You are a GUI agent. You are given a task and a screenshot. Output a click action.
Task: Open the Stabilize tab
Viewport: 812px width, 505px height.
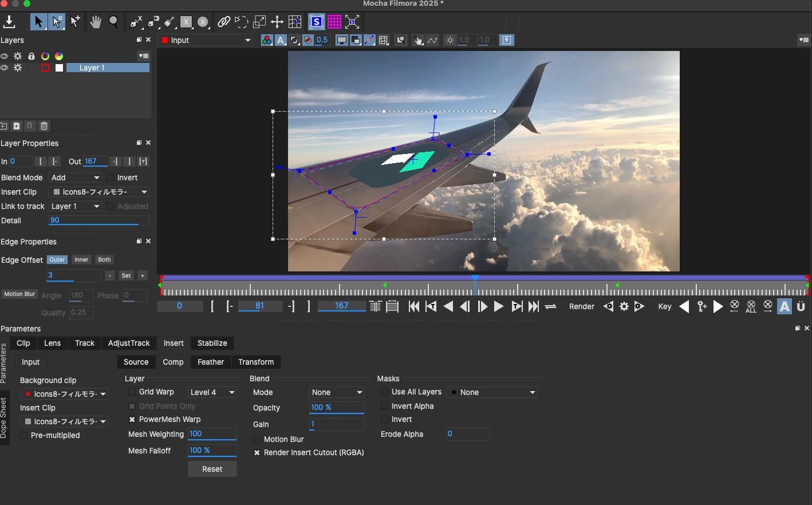point(212,343)
